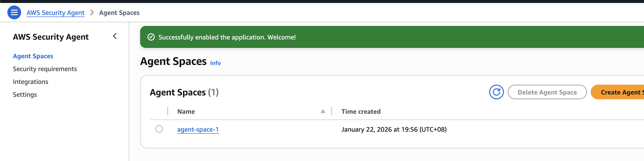The width and height of the screenshot is (644, 161).
Task: Go to Integrations in the sidebar
Action: (x=31, y=82)
